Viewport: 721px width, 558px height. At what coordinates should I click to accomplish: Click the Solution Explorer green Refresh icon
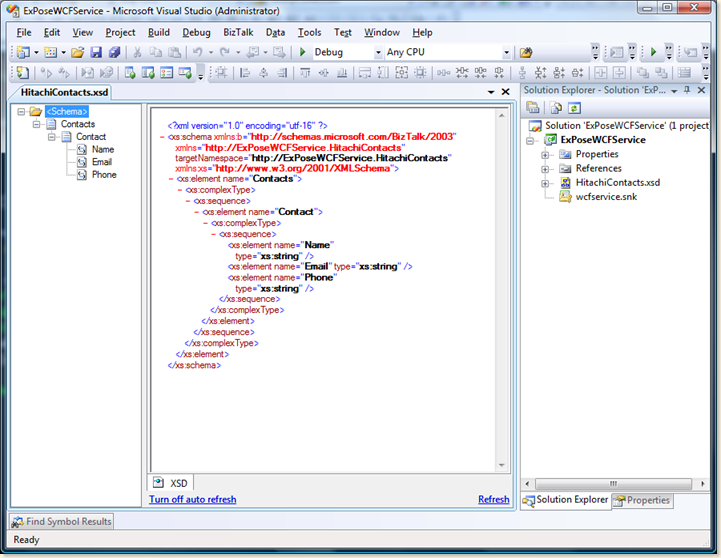tap(574, 108)
